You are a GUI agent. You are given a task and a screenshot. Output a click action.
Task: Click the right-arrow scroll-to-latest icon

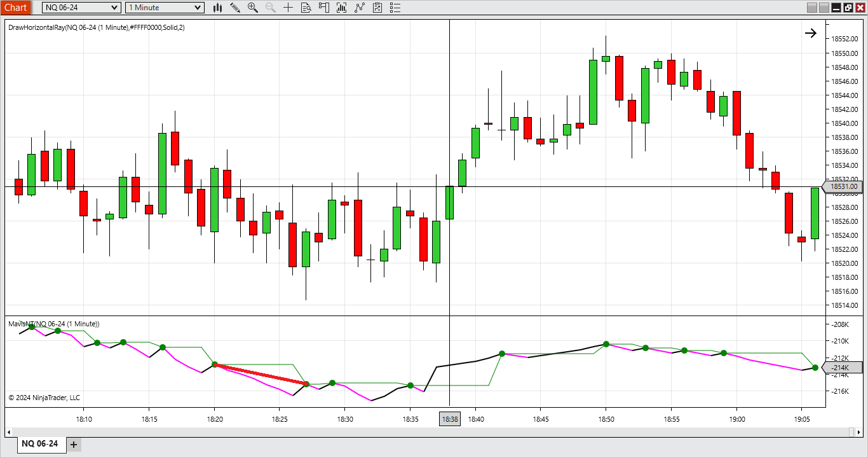[x=811, y=33]
